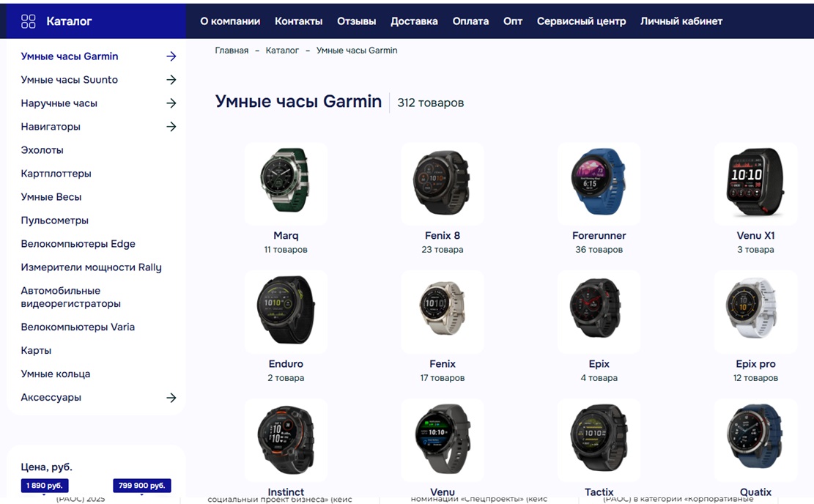Click the '36 товаров' text under Forerunner
Screen dimensions: 814x504
point(599,250)
